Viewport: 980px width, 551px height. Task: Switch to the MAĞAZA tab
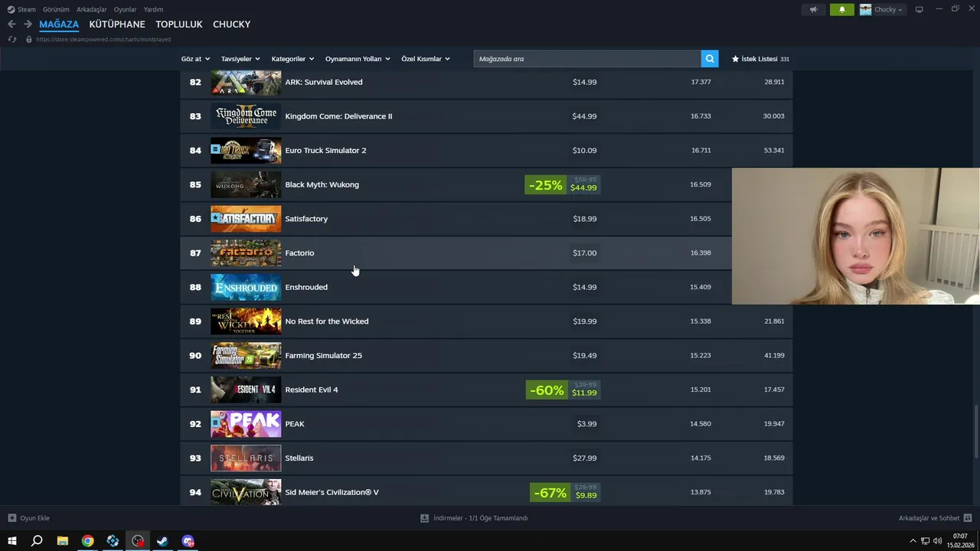point(59,24)
